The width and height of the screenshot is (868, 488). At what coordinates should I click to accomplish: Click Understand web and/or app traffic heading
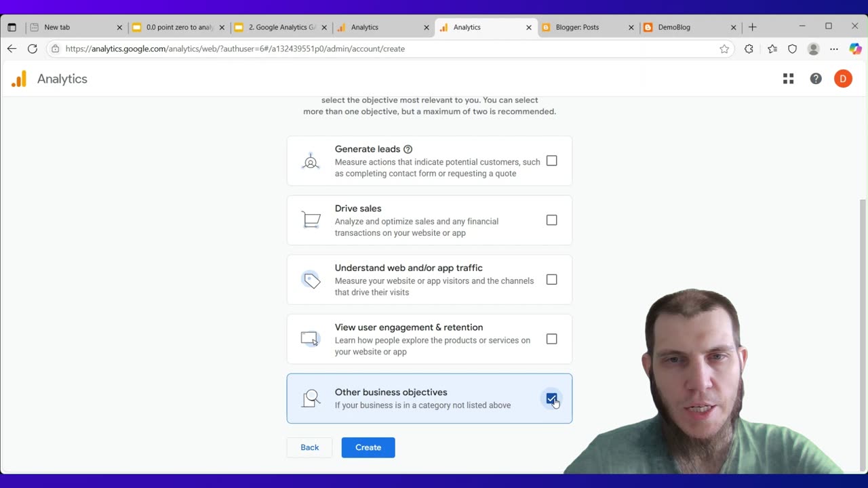[409, 268]
